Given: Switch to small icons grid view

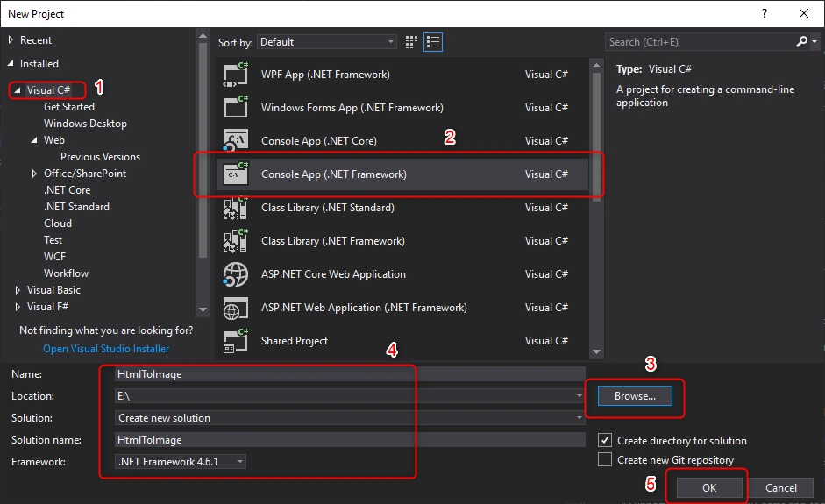Looking at the screenshot, I should click(x=411, y=42).
